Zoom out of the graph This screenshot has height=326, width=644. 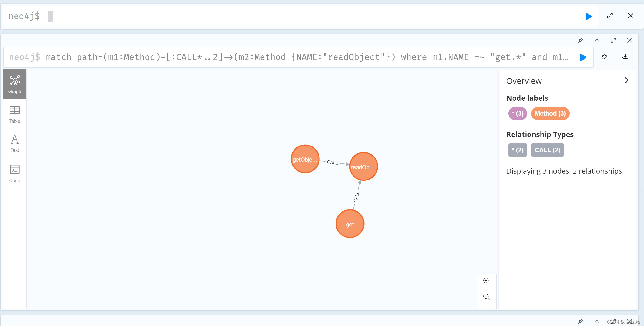point(486,297)
